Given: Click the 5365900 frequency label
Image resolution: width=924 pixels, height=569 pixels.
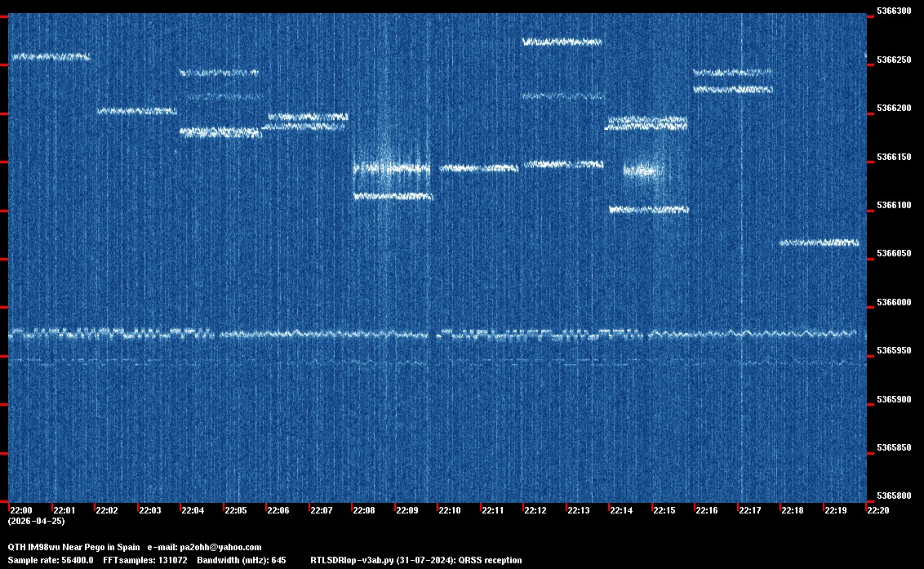Looking at the screenshot, I should (x=894, y=400).
